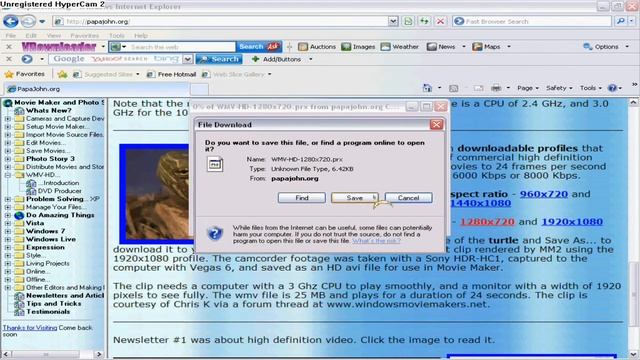Open the Free Hotmail favorite link
The height and width of the screenshot is (360, 640).
point(172,74)
